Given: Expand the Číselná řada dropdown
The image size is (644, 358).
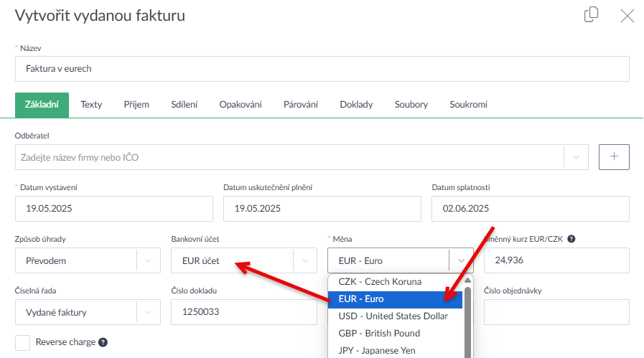Looking at the screenshot, I should point(149,313).
